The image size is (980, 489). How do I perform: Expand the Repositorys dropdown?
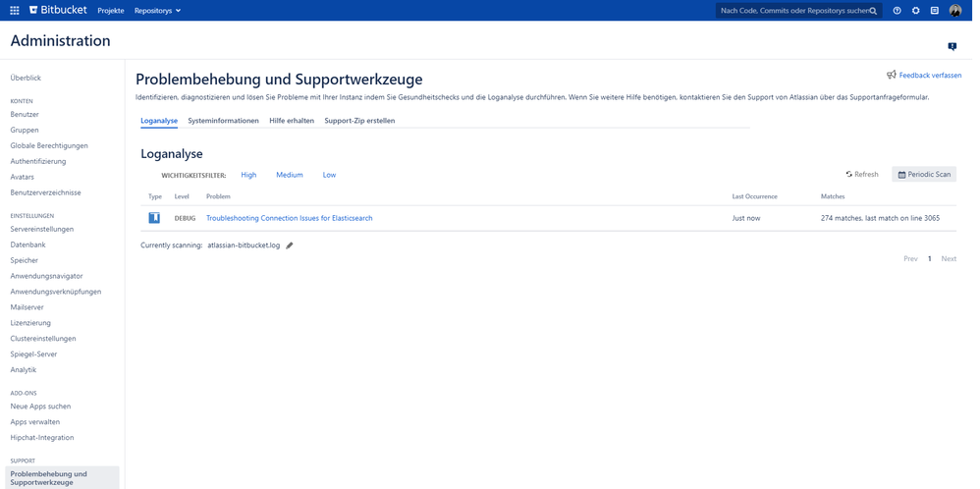click(157, 11)
